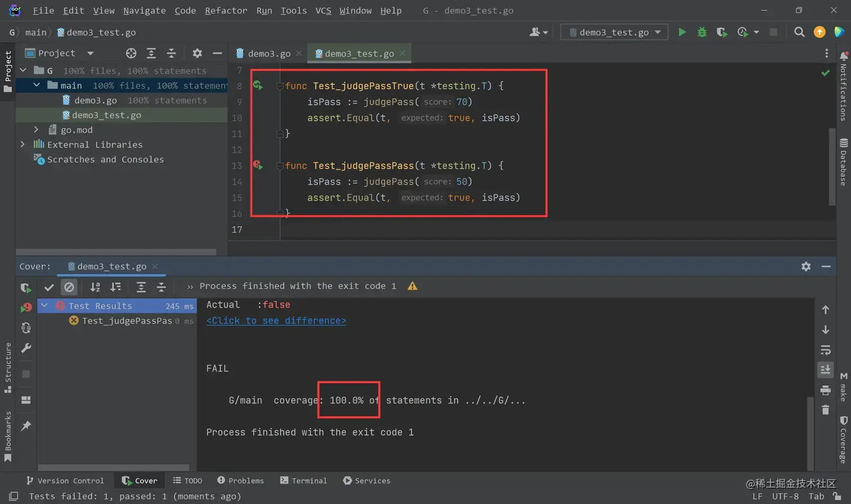
Task: Open the Services tool window
Action: tap(366, 480)
